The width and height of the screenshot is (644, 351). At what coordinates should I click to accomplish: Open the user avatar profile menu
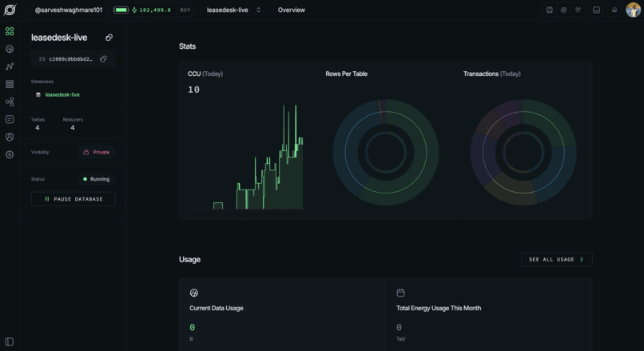(633, 10)
